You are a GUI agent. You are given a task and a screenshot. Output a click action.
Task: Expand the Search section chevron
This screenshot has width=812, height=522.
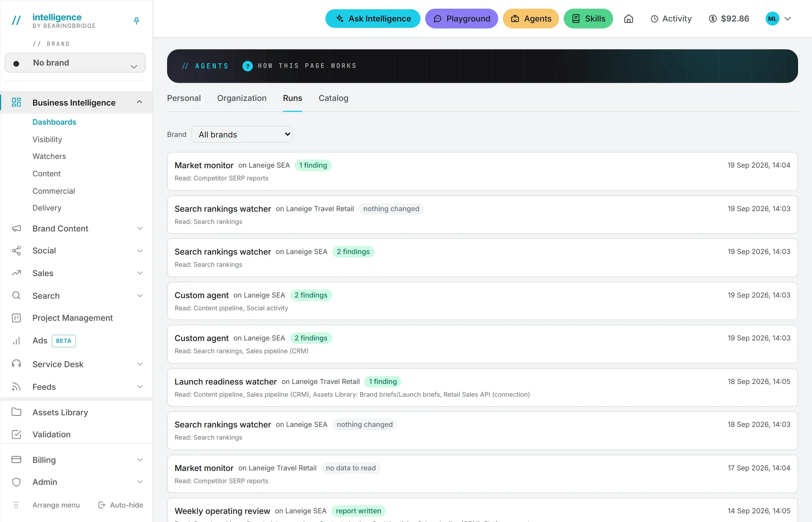(x=140, y=296)
